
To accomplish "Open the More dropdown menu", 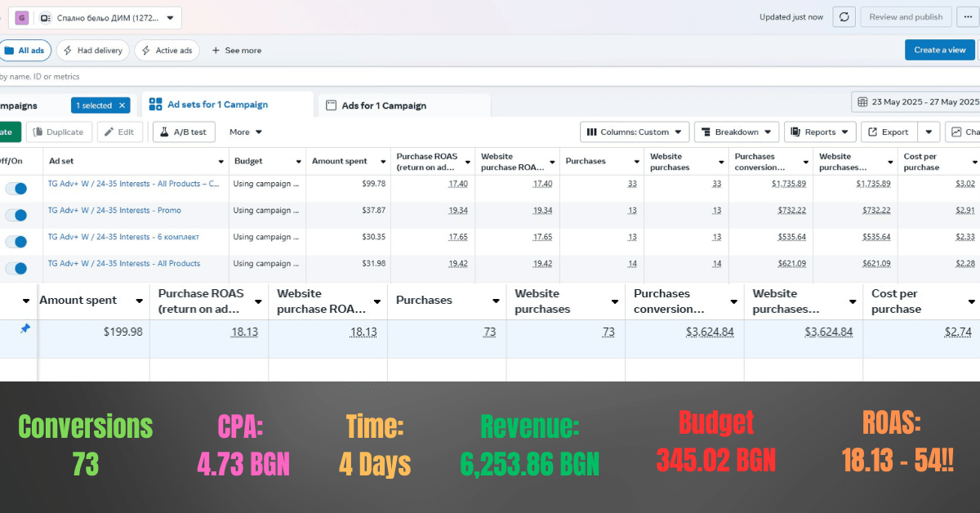I will coord(245,132).
